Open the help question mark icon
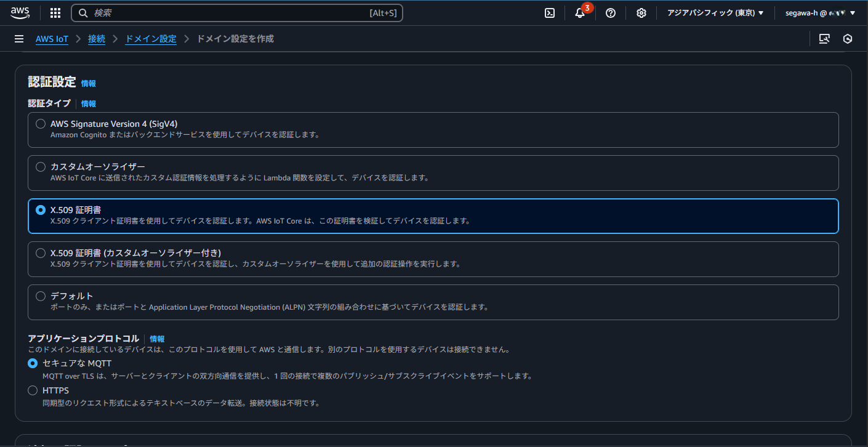This screenshot has width=868, height=447. pyautogui.click(x=611, y=13)
